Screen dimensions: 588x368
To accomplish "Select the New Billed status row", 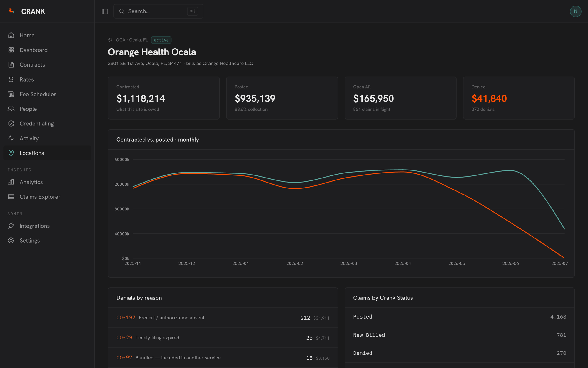I will tap(460, 335).
